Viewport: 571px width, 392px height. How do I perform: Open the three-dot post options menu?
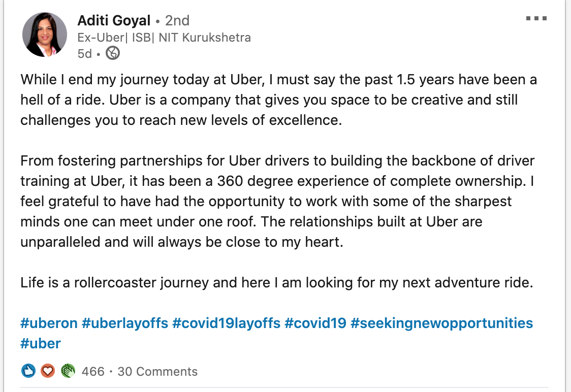point(536,18)
